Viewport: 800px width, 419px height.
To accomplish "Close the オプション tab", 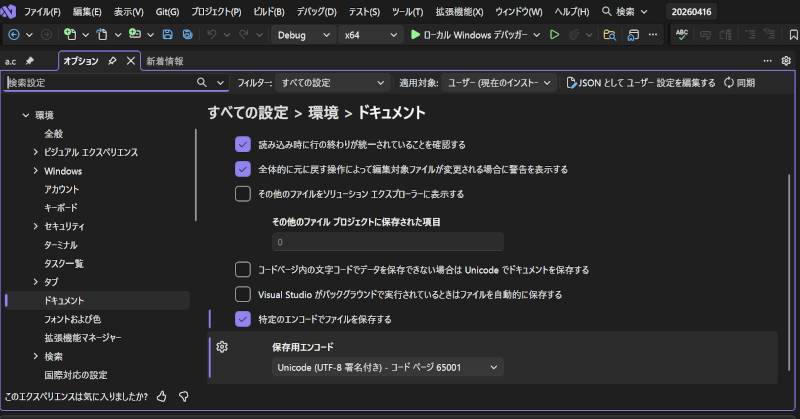I will click(131, 61).
